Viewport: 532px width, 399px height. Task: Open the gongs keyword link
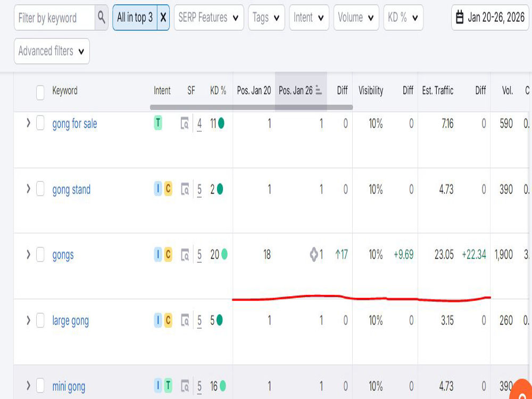63,255
